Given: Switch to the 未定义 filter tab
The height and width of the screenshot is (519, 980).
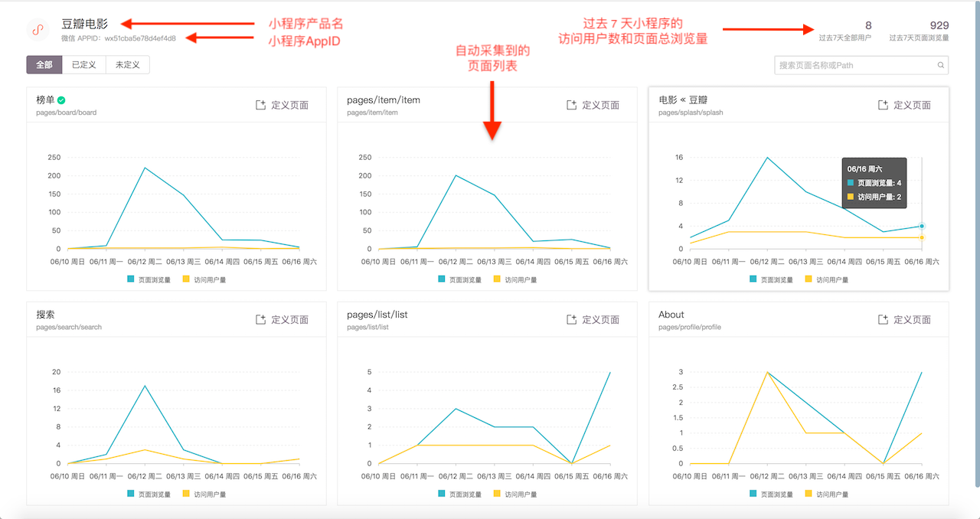Looking at the screenshot, I should tap(127, 65).
